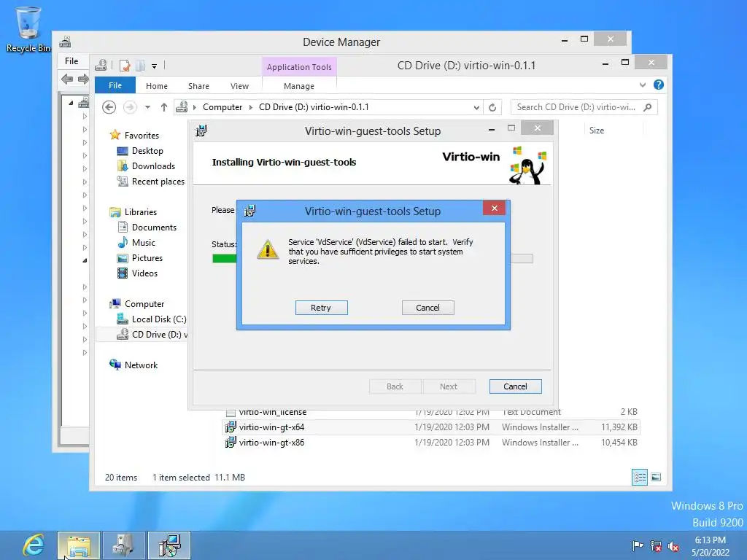This screenshot has height=560, width=747.
Task: Open the clock showing 6:13 PM
Action: pos(711,545)
